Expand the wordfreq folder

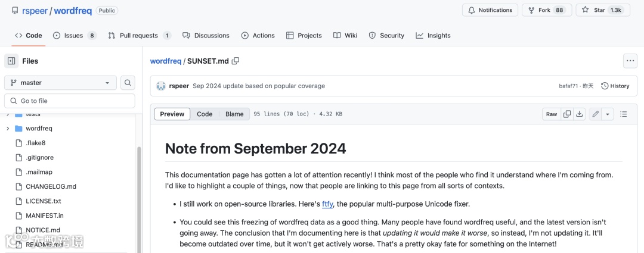[8, 129]
